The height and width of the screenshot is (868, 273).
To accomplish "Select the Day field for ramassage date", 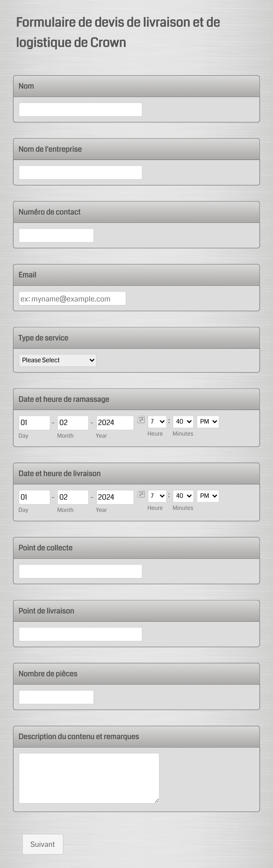I will [34, 422].
